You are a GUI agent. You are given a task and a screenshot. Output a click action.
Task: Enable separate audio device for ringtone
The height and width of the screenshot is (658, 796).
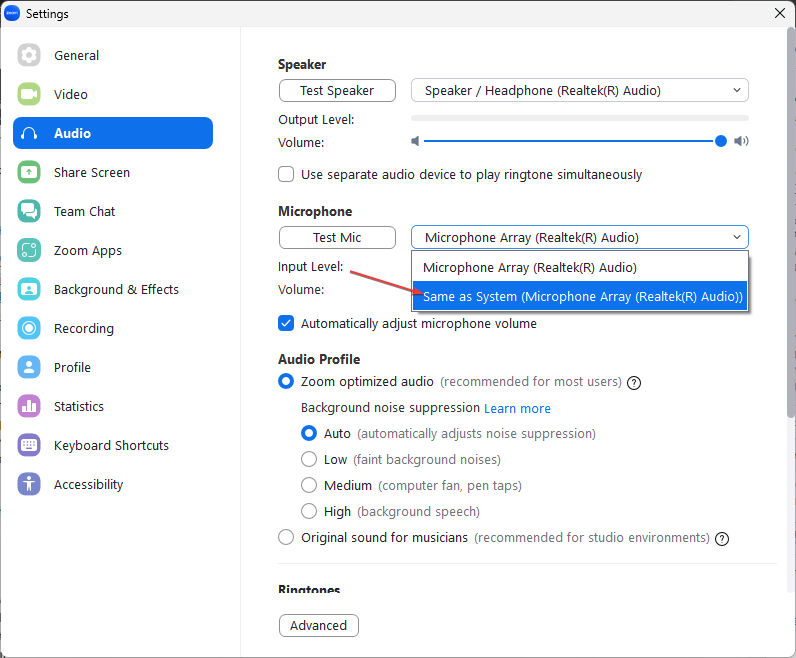[x=286, y=174]
